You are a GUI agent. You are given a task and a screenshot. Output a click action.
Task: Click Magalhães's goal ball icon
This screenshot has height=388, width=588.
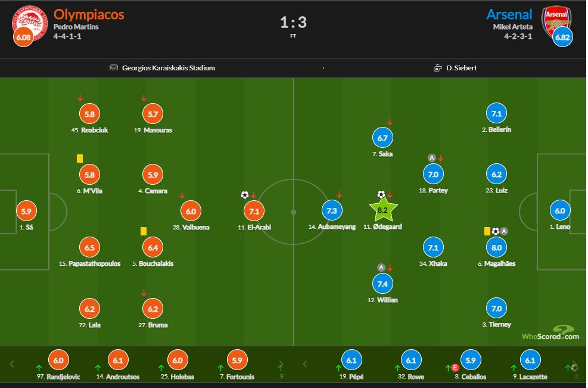point(496,231)
